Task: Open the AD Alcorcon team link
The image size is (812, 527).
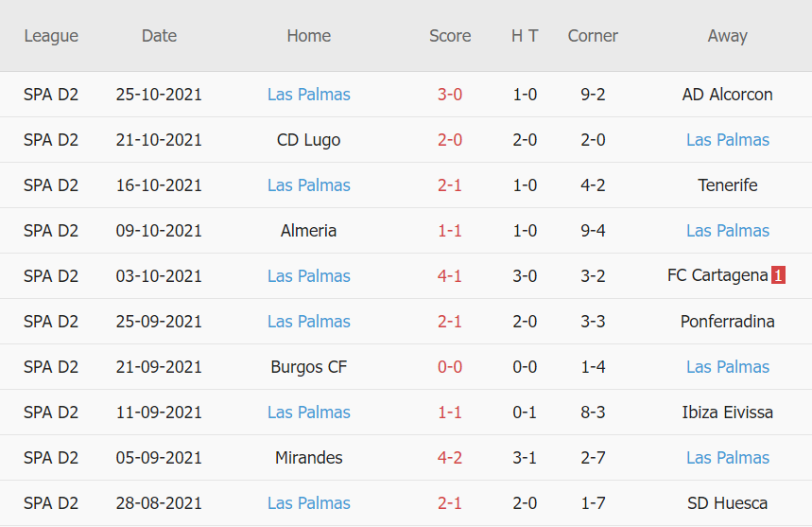Action: coord(727,95)
